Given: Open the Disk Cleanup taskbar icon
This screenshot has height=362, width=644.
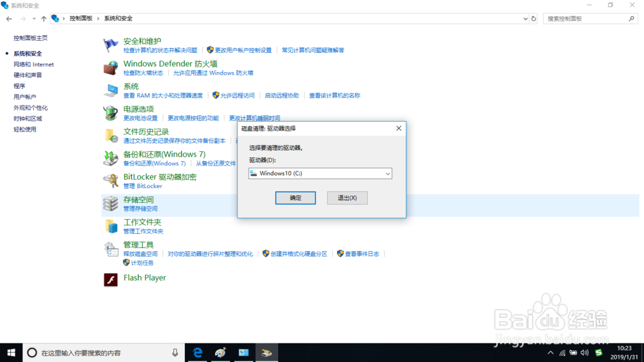Looking at the screenshot, I should click(267, 352).
